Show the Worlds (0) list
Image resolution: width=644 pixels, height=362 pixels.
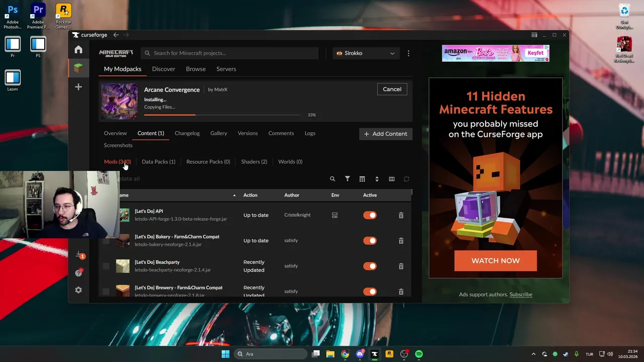[290, 162]
